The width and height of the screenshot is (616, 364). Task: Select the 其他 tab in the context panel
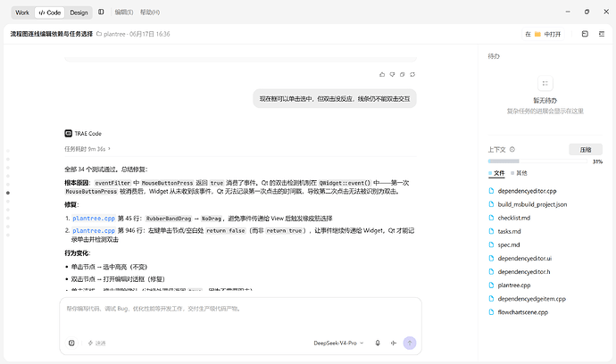519,173
